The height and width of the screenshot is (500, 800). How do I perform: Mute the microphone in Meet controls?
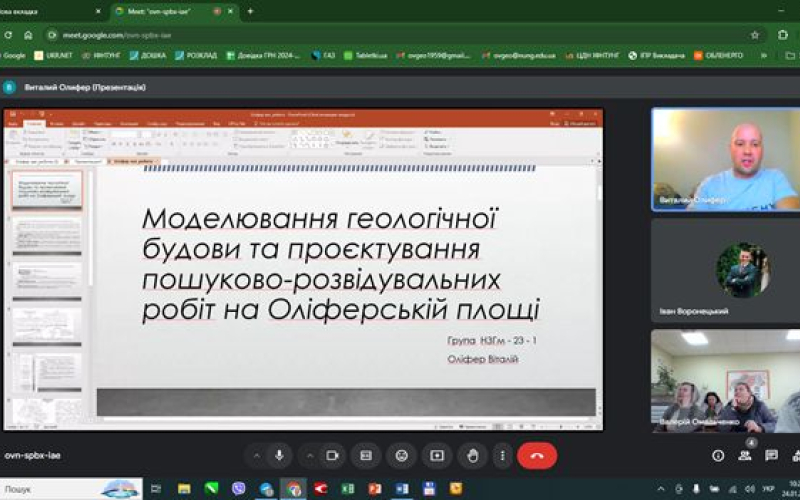[279, 456]
